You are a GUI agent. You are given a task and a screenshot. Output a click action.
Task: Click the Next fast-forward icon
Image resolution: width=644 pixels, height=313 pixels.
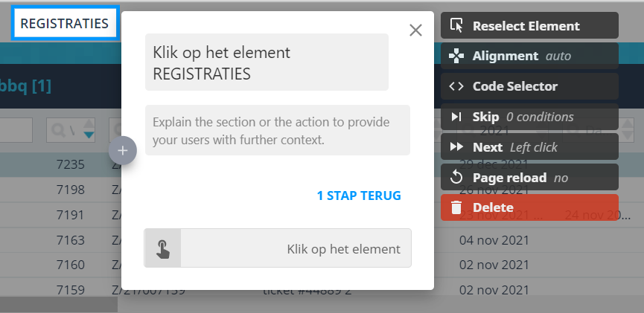456,147
